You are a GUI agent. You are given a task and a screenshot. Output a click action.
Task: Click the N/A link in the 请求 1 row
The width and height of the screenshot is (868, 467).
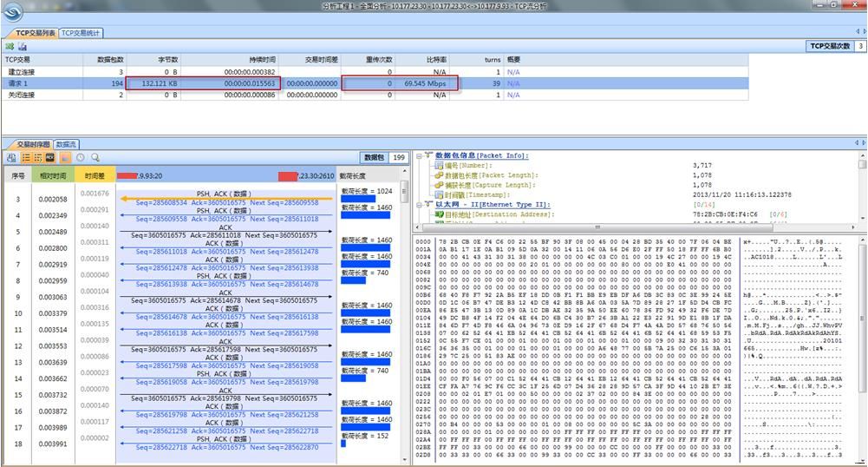tap(513, 83)
